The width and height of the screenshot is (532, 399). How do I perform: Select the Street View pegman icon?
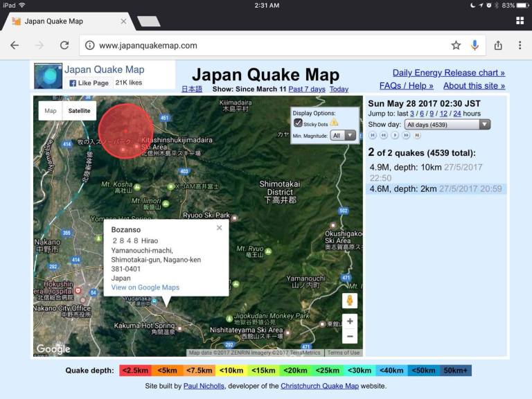[x=350, y=301]
